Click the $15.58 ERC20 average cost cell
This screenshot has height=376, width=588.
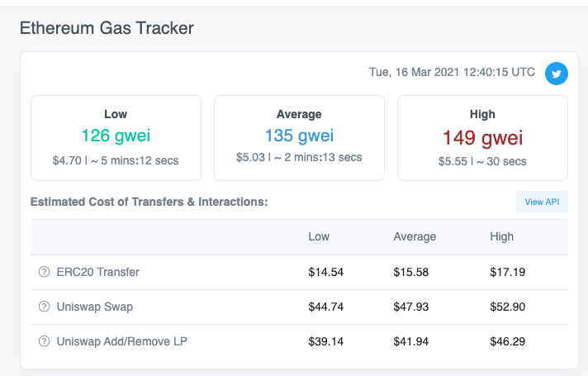(411, 272)
